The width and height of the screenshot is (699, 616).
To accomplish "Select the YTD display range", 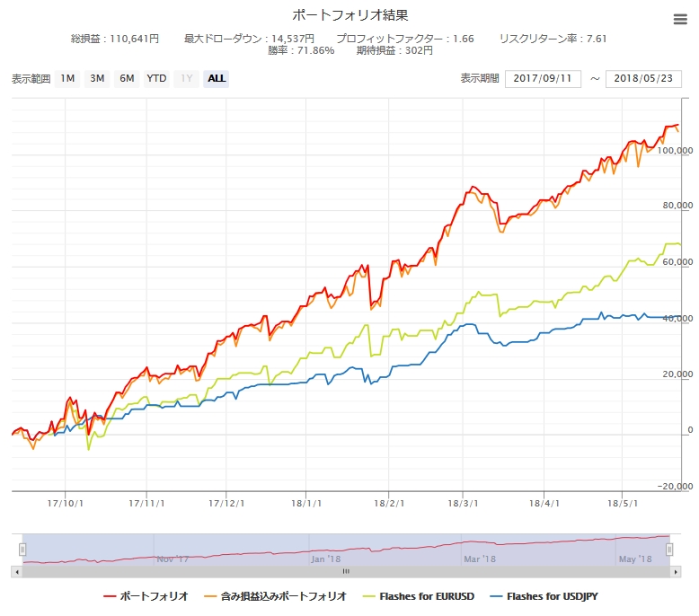I will pos(156,79).
